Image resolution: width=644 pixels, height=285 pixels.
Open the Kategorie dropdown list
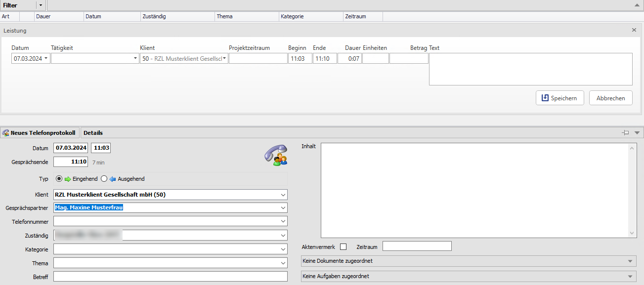283,249
